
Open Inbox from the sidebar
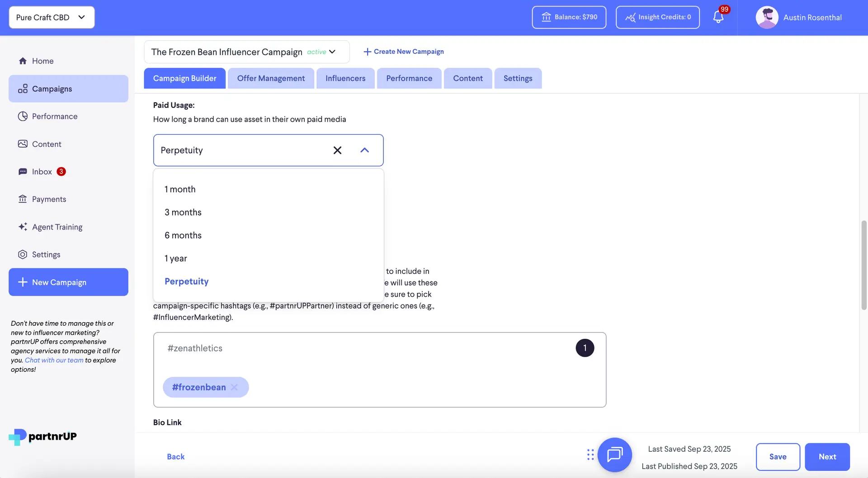pos(41,171)
